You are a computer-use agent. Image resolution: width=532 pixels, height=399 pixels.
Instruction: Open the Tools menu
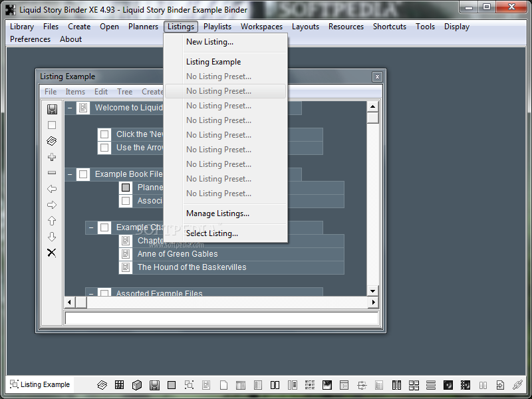coord(425,27)
